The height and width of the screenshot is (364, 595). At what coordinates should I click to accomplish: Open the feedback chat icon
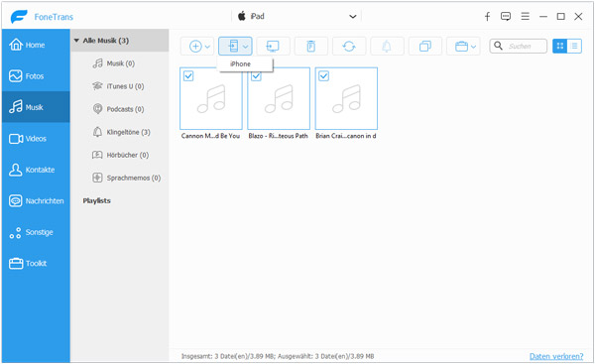pyautogui.click(x=506, y=16)
